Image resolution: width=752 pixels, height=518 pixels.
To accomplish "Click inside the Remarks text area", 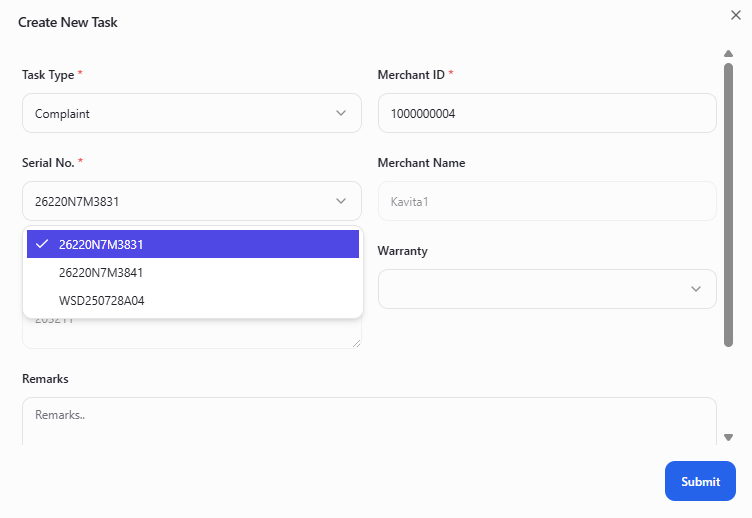I will (368, 420).
